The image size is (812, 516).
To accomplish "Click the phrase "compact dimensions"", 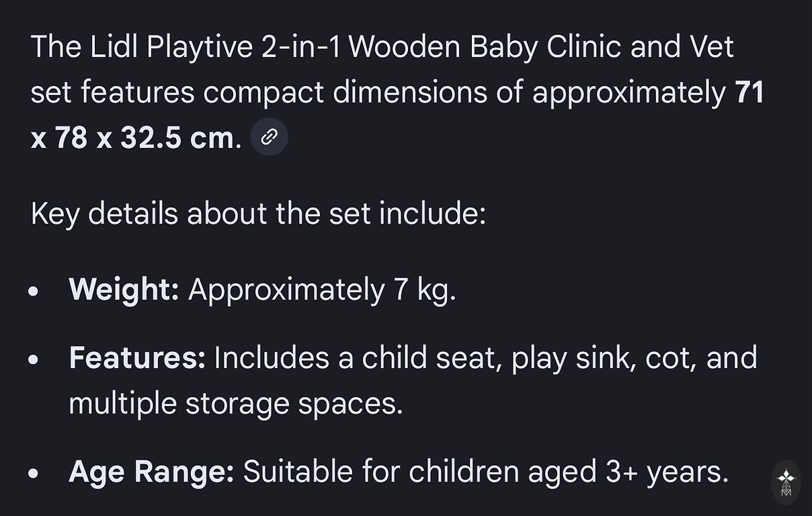I will tap(344, 92).
